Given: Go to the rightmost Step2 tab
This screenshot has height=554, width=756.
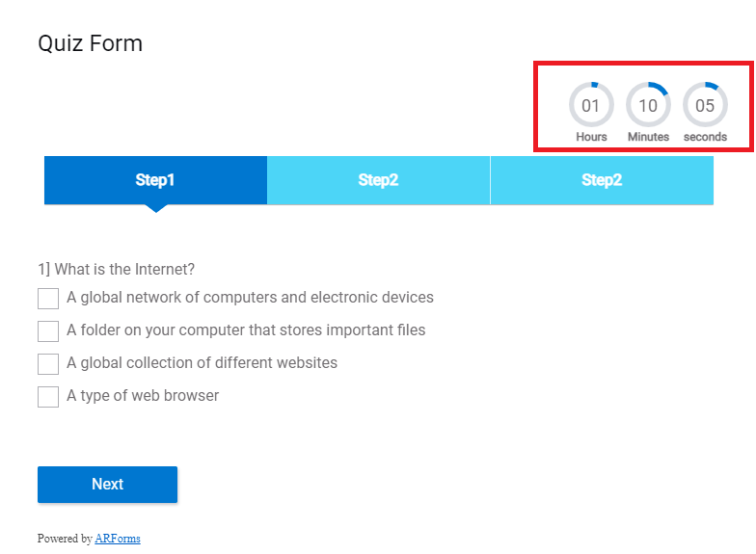Looking at the screenshot, I should pos(602,180).
